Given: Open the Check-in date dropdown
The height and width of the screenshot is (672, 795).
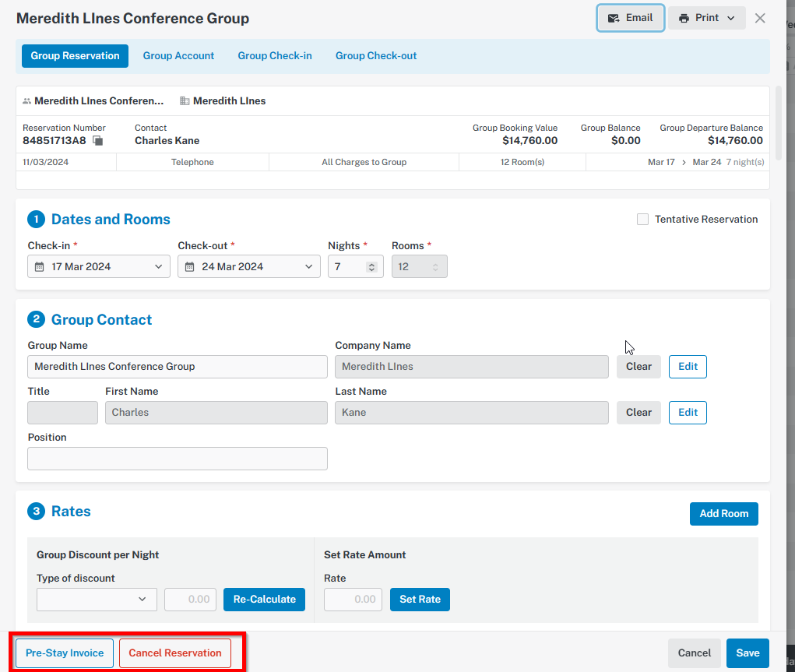Looking at the screenshot, I should pyautogui.click(x=158, y=267).
